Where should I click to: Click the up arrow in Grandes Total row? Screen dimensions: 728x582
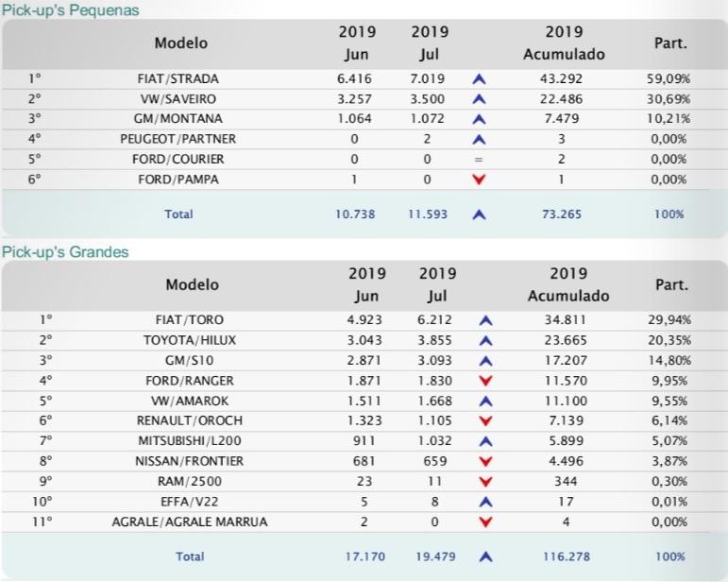(485, 556)
